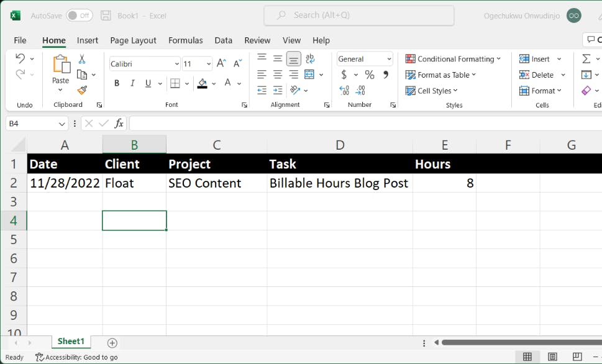Click the Percent Style icon

[370, 75]
